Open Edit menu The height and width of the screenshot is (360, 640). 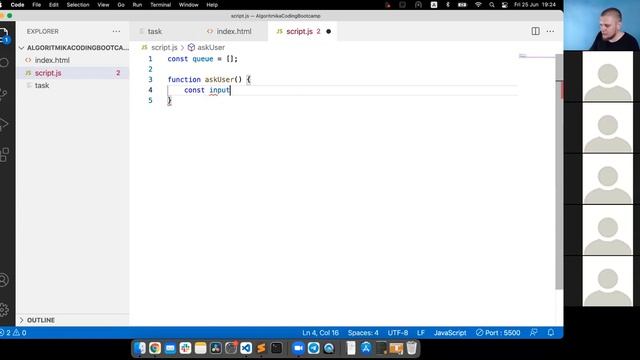(53, 5)
